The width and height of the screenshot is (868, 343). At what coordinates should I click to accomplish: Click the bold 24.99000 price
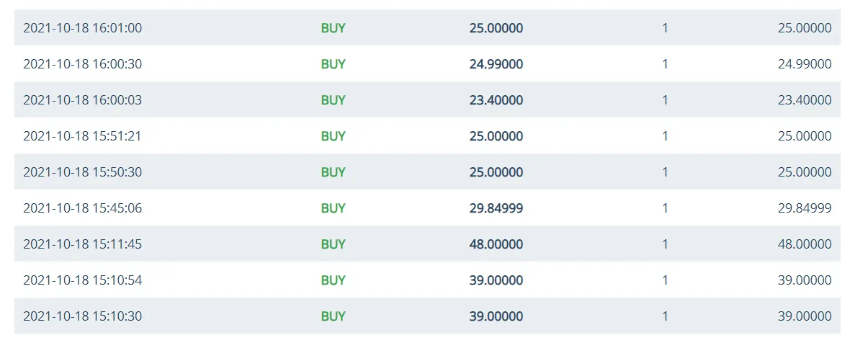496,64
